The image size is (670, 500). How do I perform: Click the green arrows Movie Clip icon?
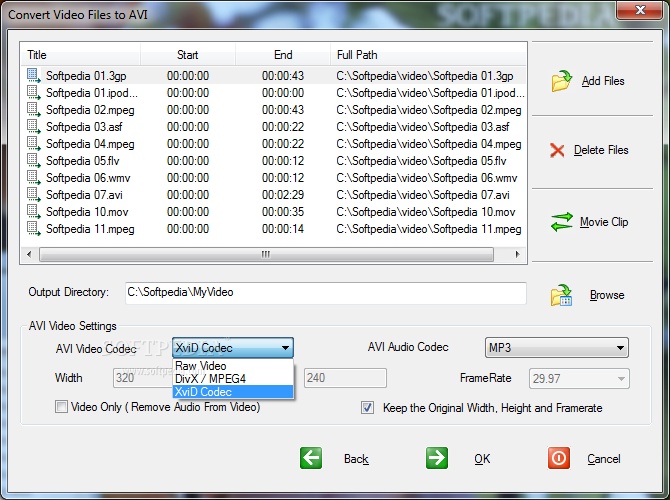pyautogui.click(x=561, y=222)
